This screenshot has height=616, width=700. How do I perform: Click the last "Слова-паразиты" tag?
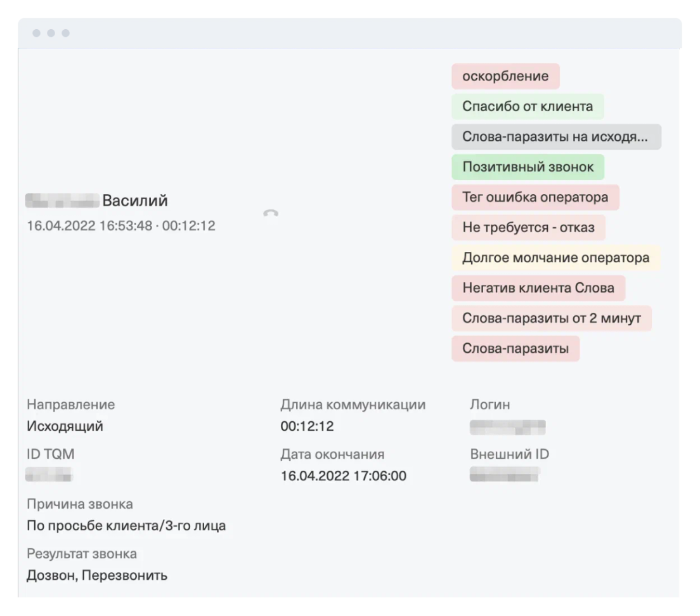tap(515, 349)
